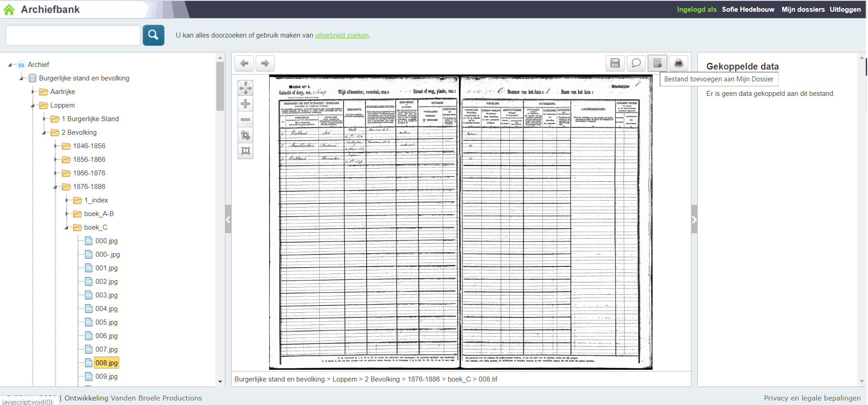Expand 1 Burgerlijke Stand folder

click(x=44, y=119)
